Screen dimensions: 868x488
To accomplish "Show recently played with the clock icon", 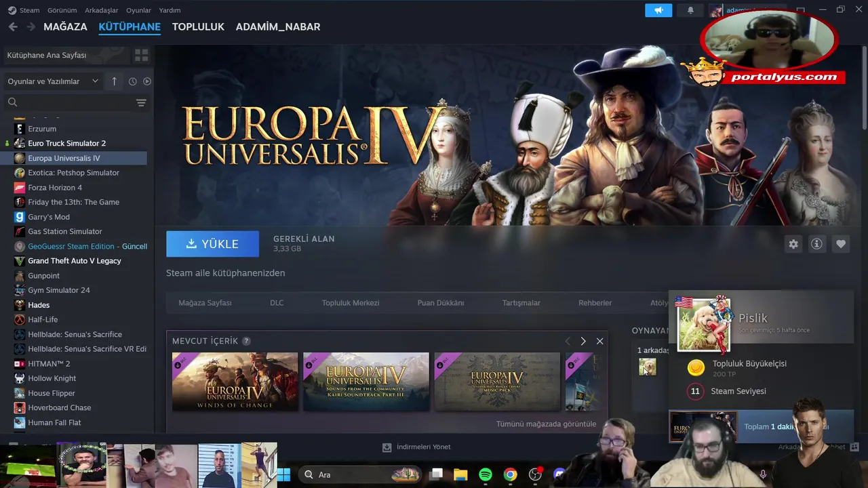I will pyautogui.click(x=132, y=81).
